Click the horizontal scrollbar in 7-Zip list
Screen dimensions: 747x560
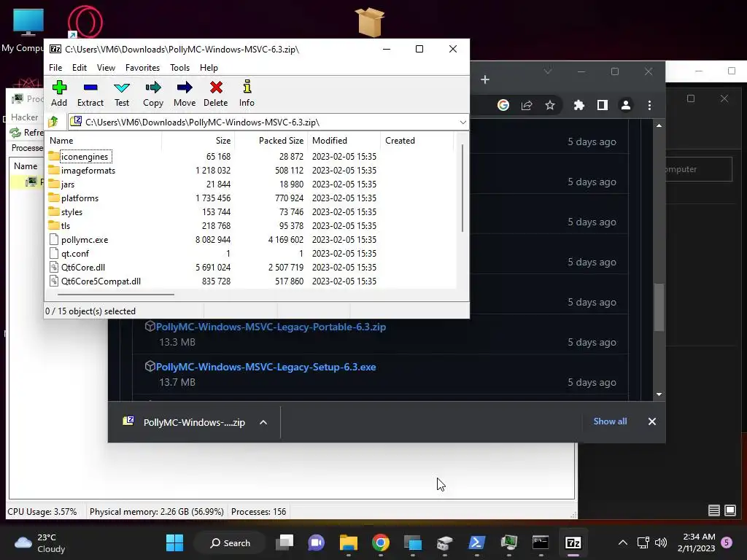tap(116, 295)
